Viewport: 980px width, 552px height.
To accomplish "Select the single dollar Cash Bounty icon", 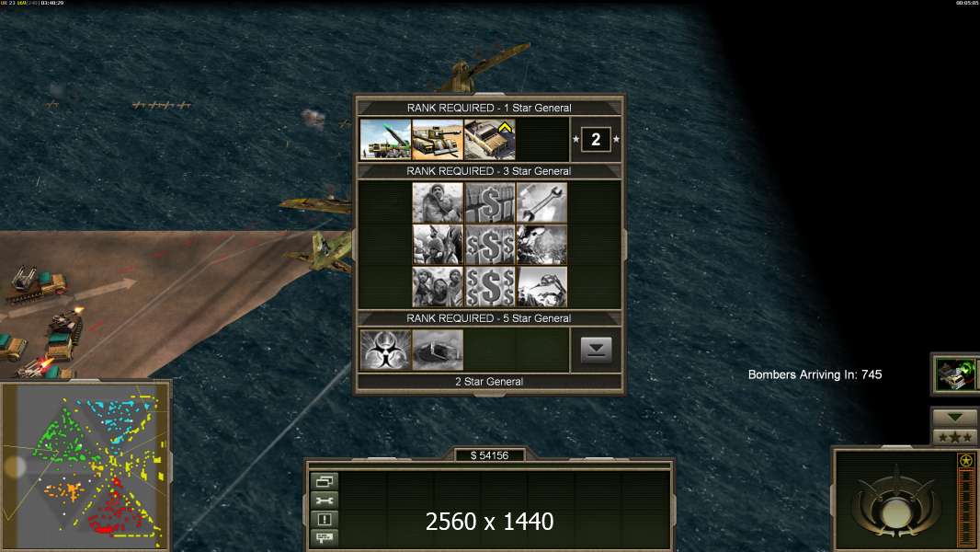I will (489, 202).
